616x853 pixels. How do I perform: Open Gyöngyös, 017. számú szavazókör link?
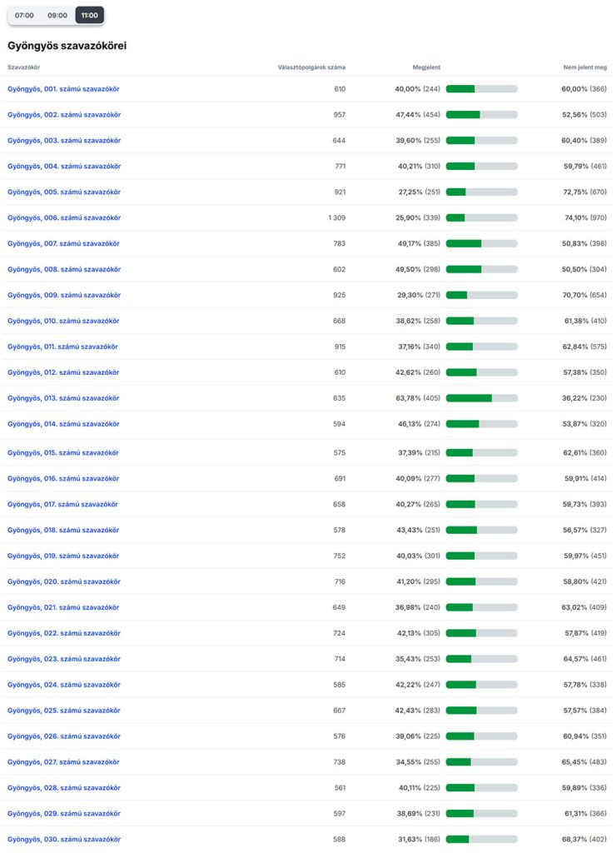(62, 504)
